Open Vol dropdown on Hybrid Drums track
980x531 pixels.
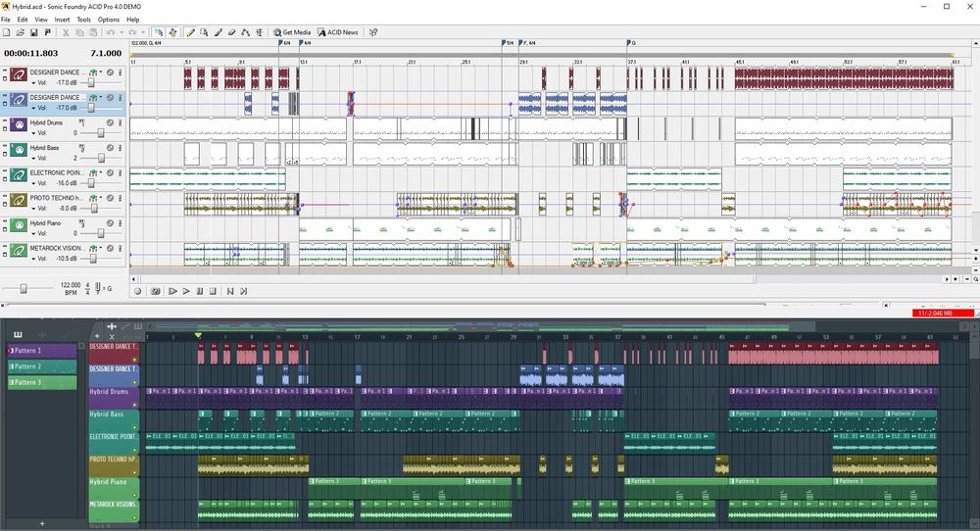[x=33, y=133]
